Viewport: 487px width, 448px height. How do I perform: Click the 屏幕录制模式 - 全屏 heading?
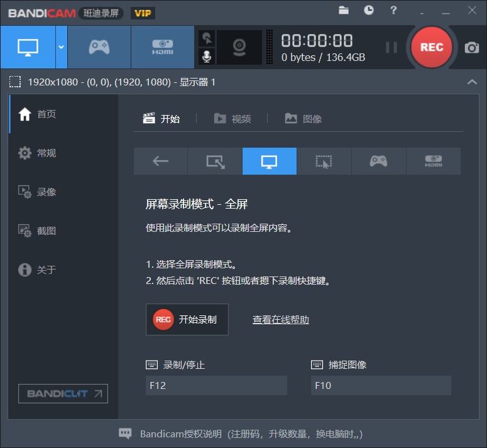[x=197, y=204]
